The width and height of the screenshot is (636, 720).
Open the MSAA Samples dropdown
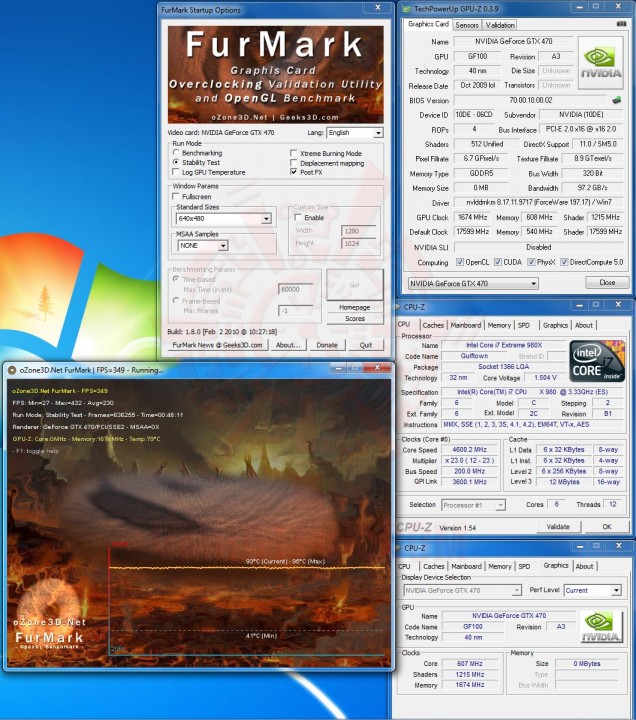[x=203, y=246]
